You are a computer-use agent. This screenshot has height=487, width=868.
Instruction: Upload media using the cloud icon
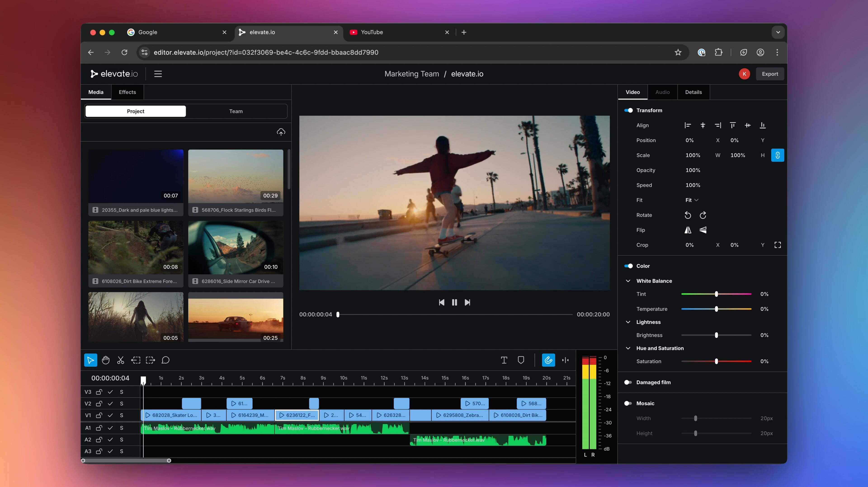tap(281, 132)
